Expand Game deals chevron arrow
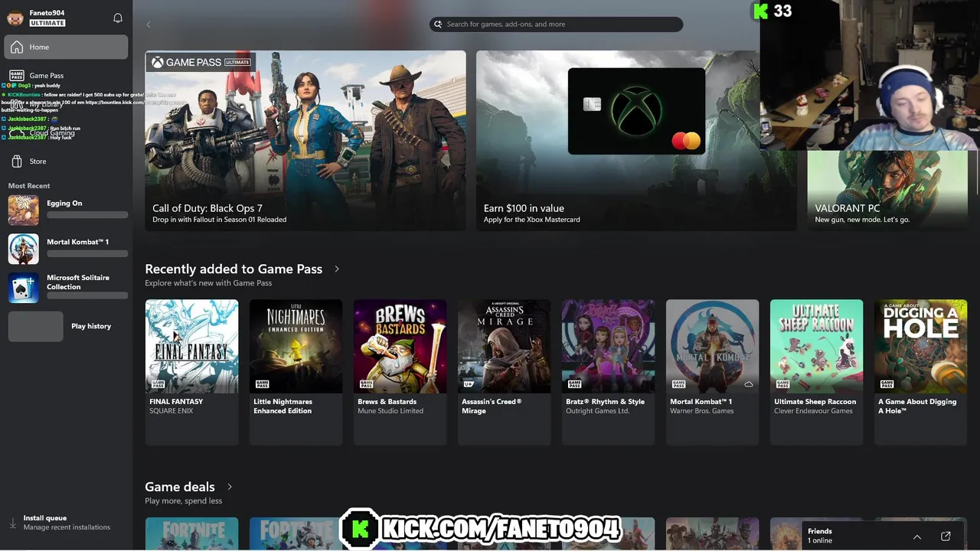 click(229, 487)
